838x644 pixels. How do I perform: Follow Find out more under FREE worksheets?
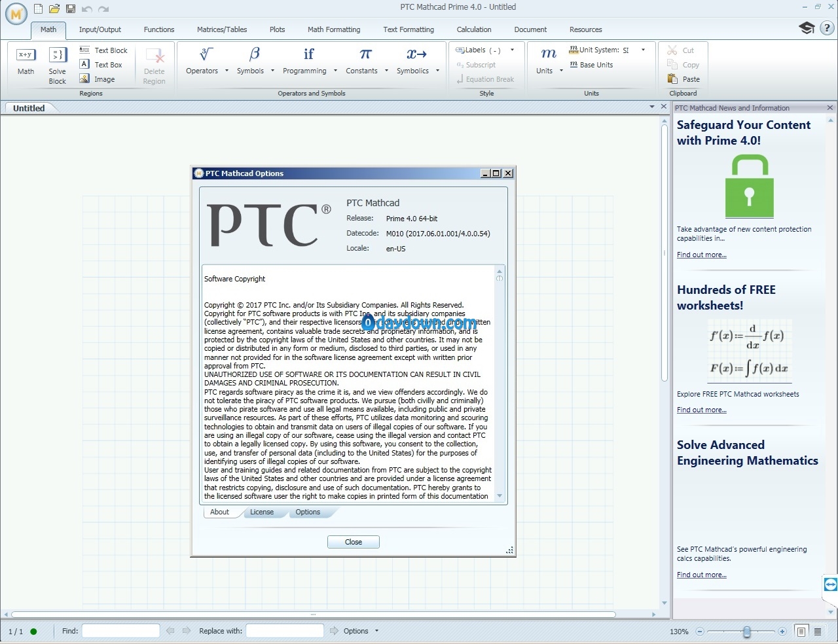(x=702, y=410)
